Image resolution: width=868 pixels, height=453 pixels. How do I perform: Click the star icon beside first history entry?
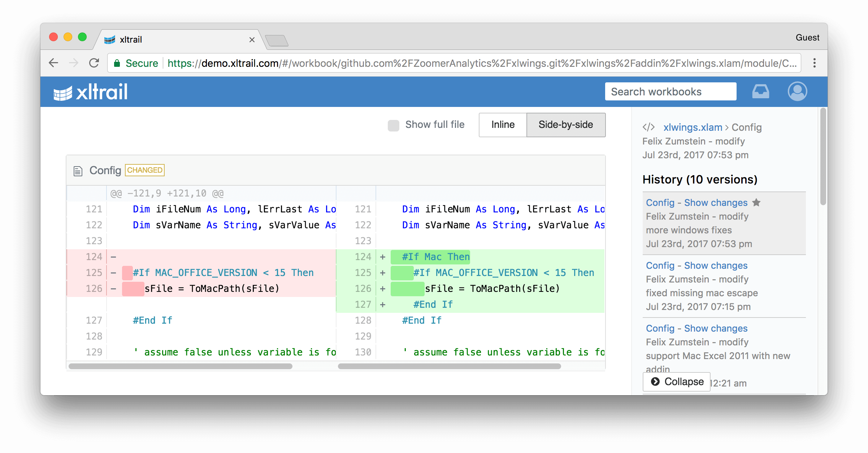[x=756, y=203]
